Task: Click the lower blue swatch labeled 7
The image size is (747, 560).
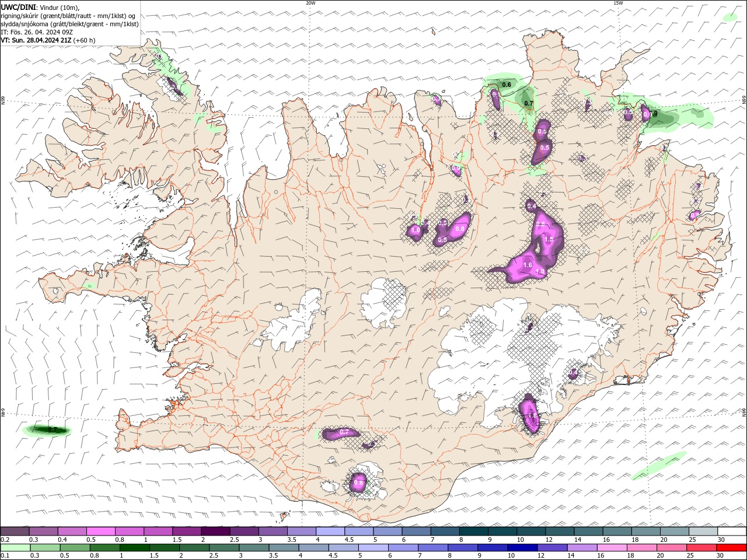Action: [433, 548]
